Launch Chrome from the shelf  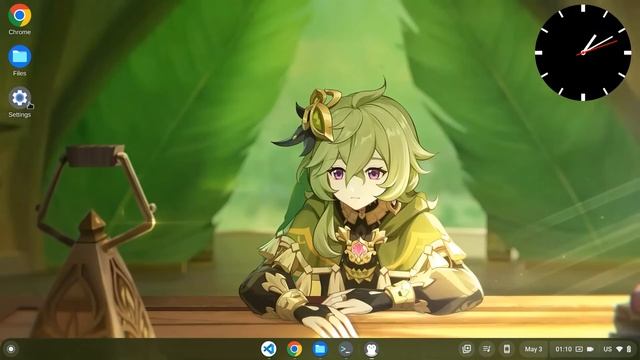pos(294,349)
